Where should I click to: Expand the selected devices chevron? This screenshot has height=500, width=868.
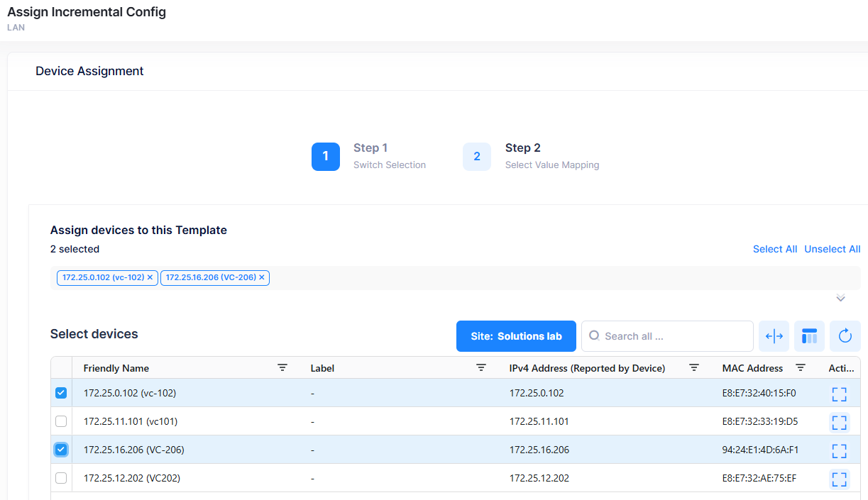[x=840, y=299]
